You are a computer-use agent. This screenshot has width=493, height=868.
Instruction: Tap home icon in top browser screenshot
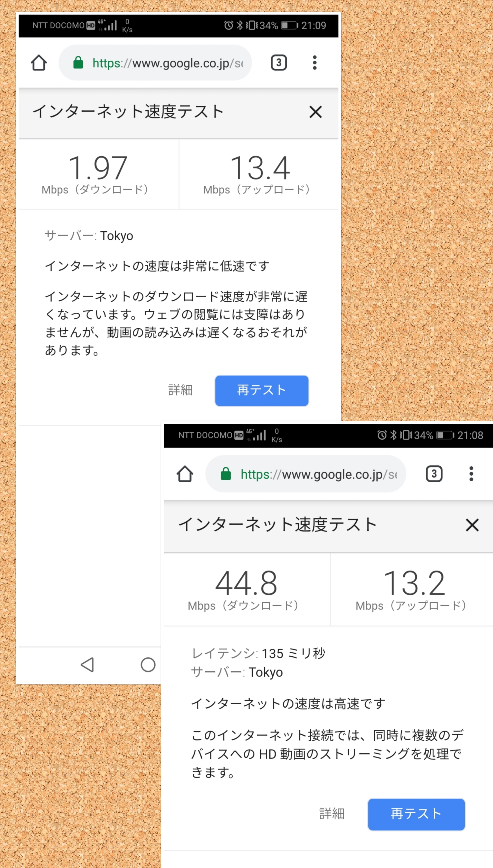point(39,63)
